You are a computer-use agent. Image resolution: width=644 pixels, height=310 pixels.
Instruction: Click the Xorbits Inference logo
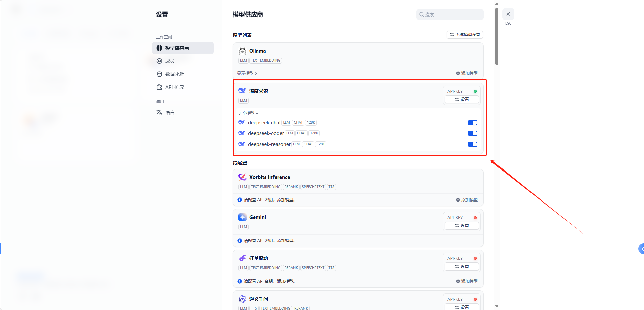click(x=243, y=177)
